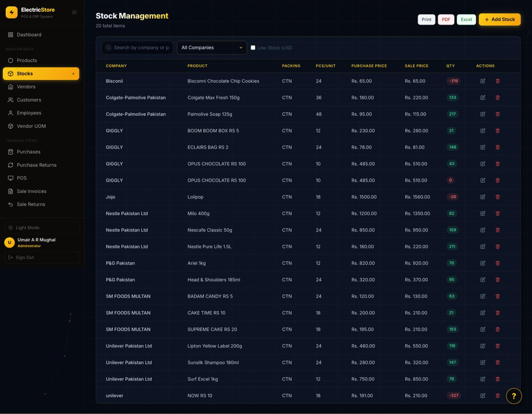Edit the Nestle Pure Life 1.5L row
532x414 pixels.
pos(483,247)
